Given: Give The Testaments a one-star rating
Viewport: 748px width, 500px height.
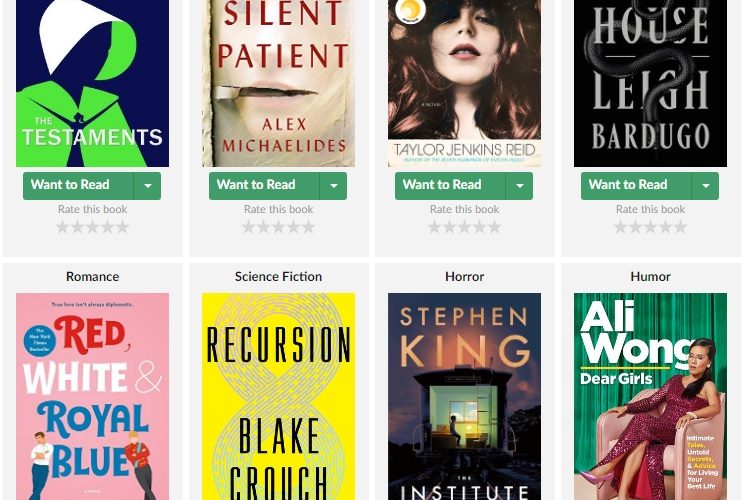Looking at the screenshot, I should [x=62, y=227].
